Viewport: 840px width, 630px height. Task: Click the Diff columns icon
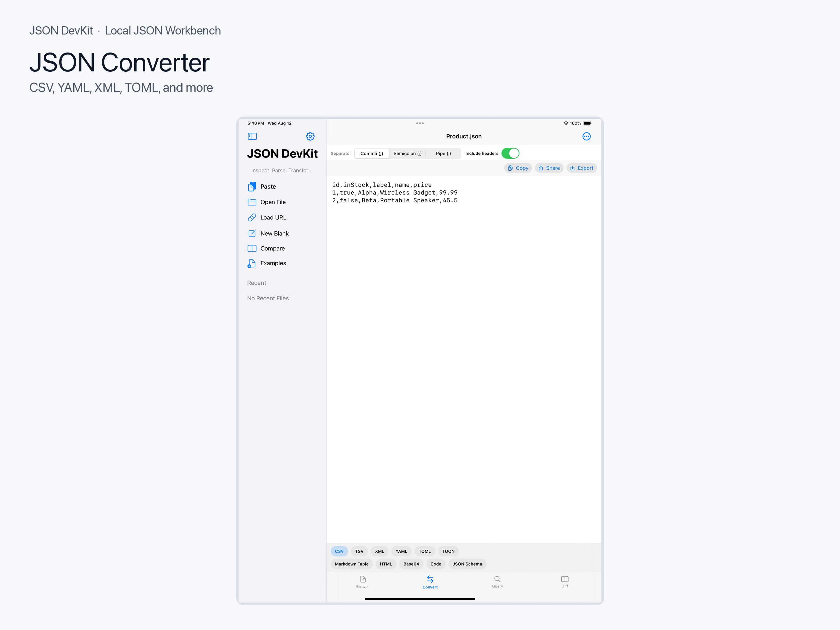pyautogui.click(x=565, y=579)
